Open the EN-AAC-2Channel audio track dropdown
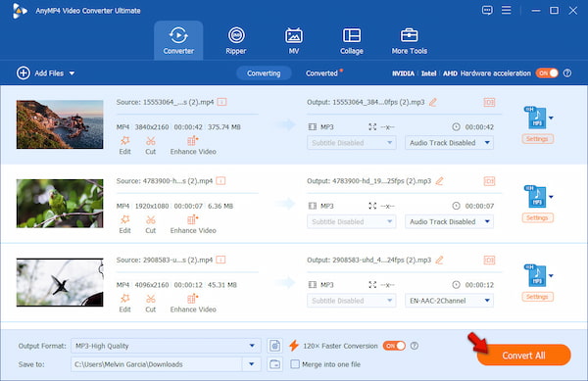The height and width of the screenshot is (381, 588). point(449,301)
